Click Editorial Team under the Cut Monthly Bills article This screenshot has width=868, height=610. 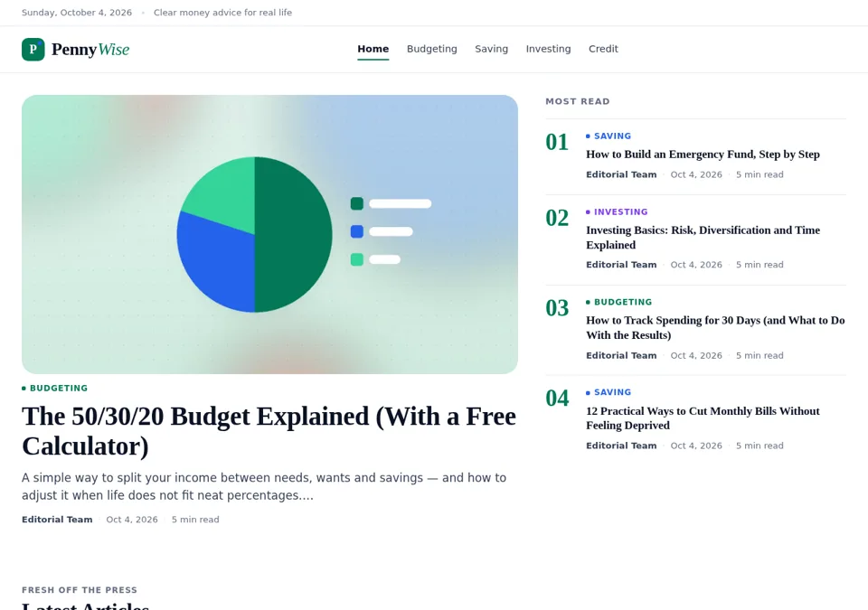621,446
